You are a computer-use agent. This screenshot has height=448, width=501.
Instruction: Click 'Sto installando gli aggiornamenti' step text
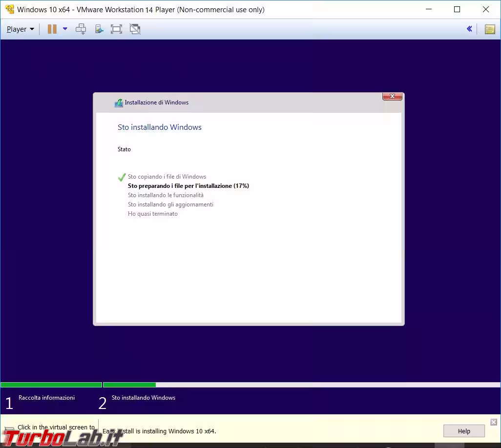pyautogui.click(x=170, y=204)
